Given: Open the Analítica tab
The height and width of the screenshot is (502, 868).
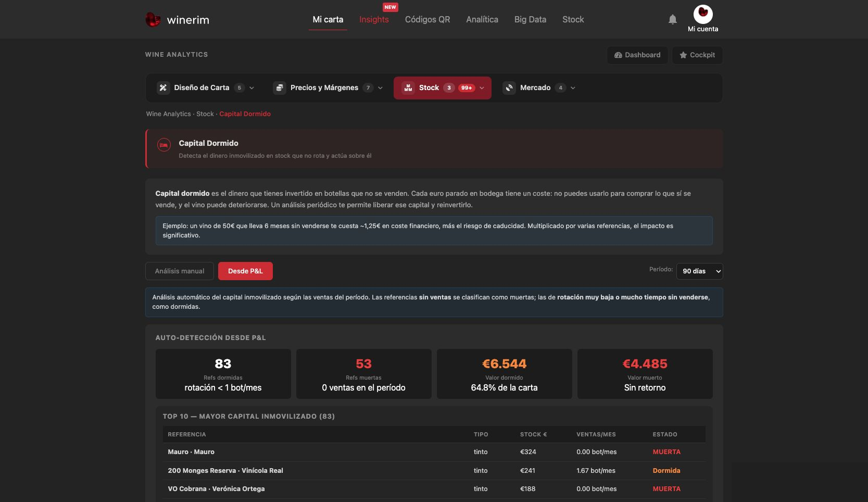Looking at the screenshot, I should (482, 20).
